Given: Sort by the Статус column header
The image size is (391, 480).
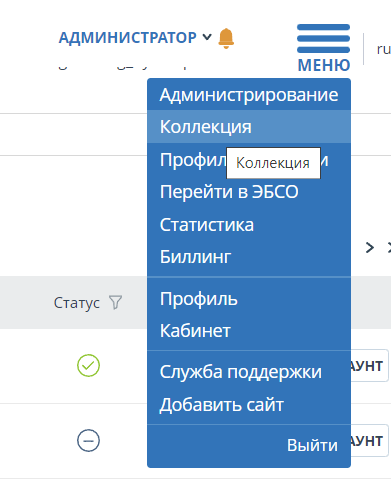Looking at the screenshot, I should pos(77,303).
